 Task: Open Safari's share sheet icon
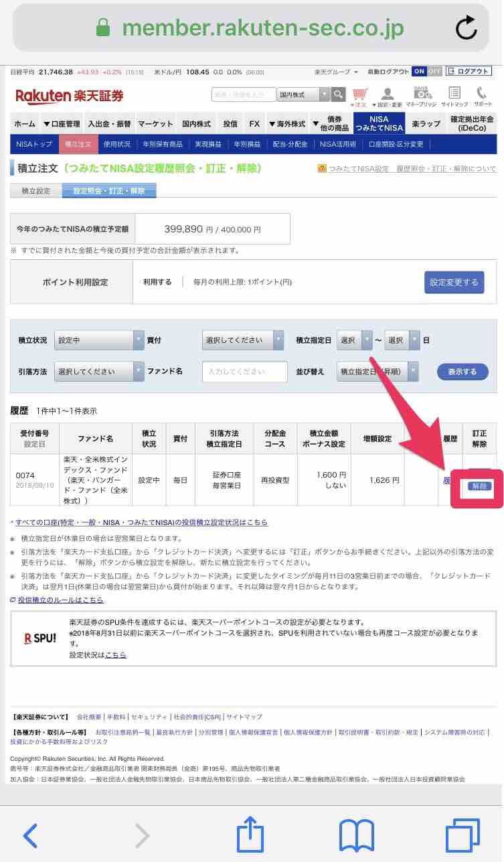(x=251, y=834)
